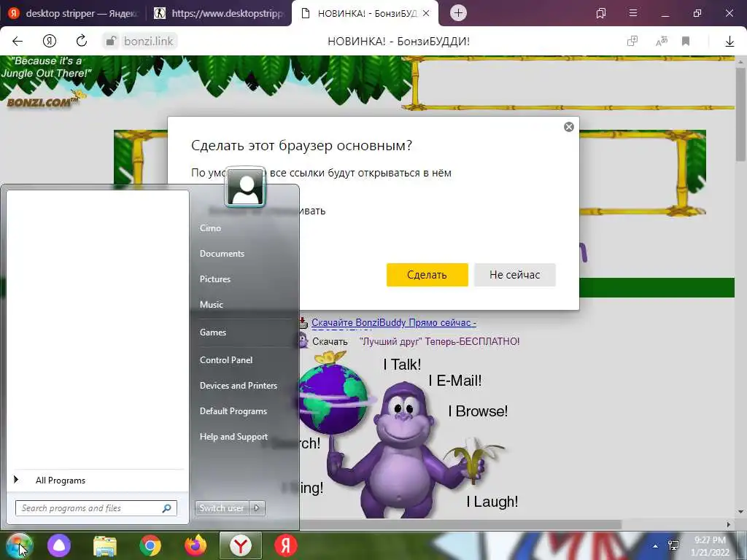This screenshot has height=560, width=747.
Task: Open the red Yandex taskbar icon
Action: (x=286, y=545)
